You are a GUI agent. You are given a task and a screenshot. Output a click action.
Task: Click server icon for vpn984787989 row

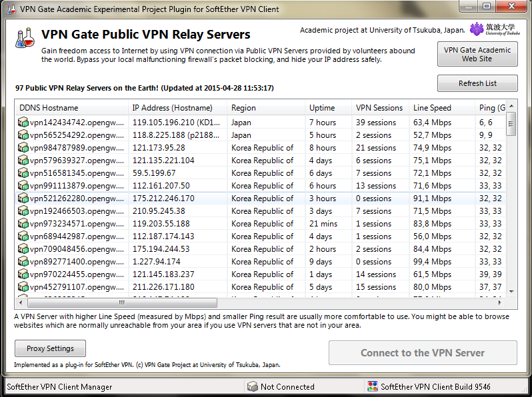pos(23,147)
